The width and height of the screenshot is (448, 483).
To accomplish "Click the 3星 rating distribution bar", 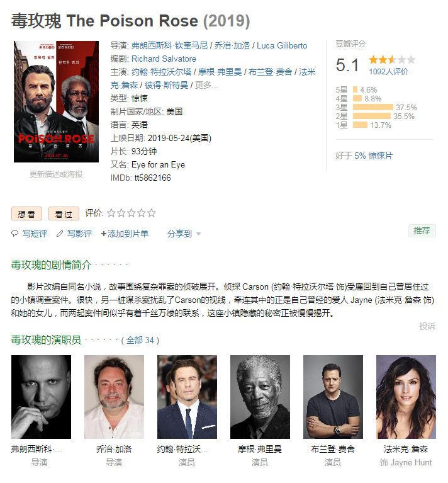I will coord(373,107).
